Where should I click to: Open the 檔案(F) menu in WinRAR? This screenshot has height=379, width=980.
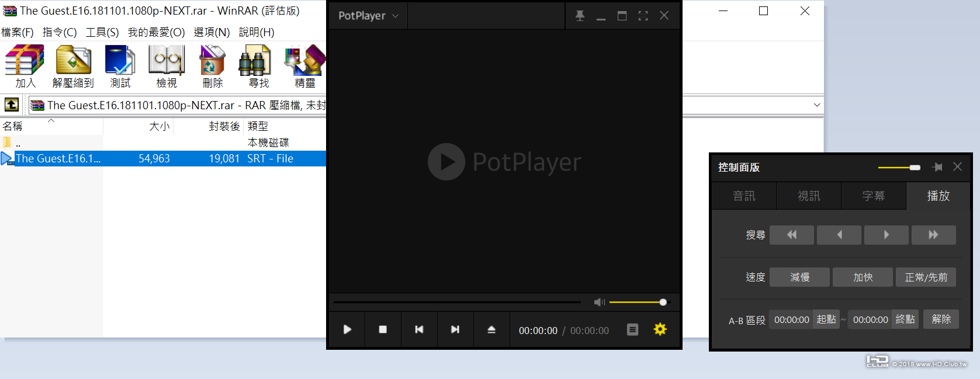point(18,32)
